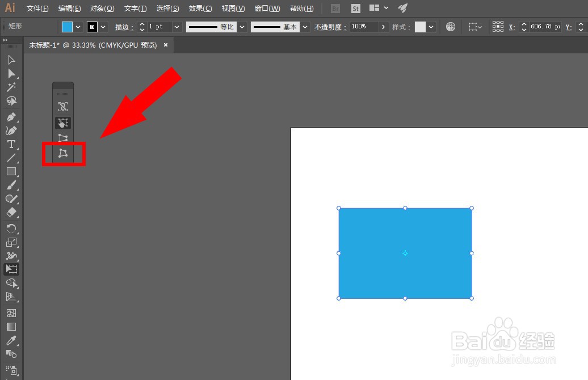Open Adobe Bridge via the Br icon
Image resolution: width=588 pixels, height=380 pixels.
click(x=335, y=9)
